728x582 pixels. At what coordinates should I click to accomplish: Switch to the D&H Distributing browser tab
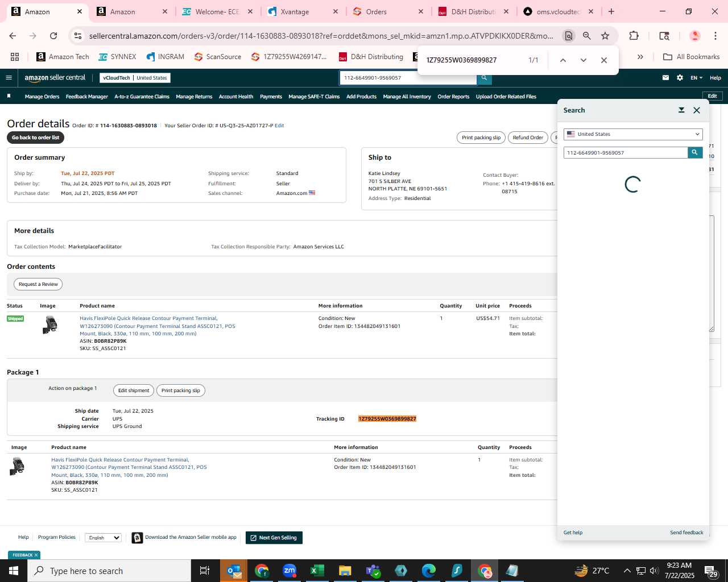(x=473, y=11)
